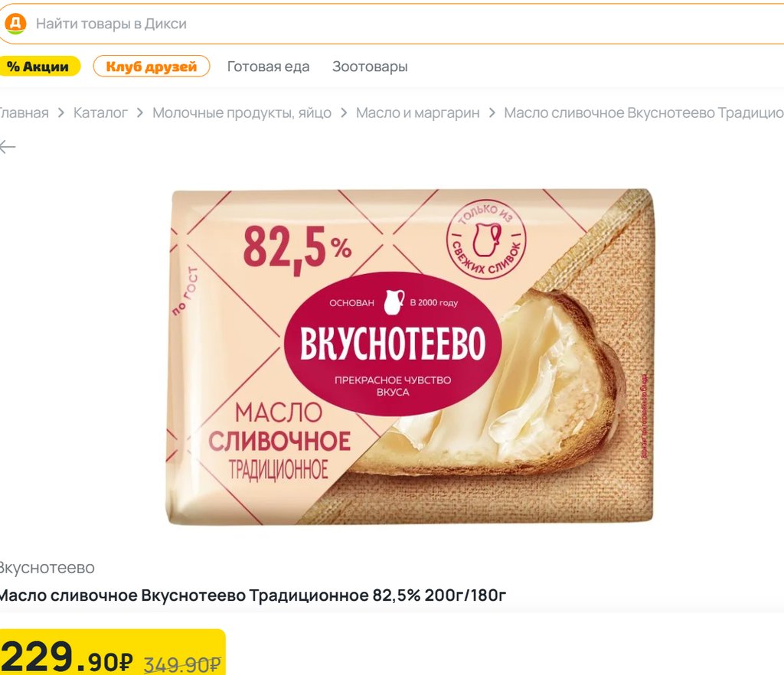Click the chevron after 'Молочные продукты, яйцо'
This screenshot has height=675, width=784.
pos(344,113)
